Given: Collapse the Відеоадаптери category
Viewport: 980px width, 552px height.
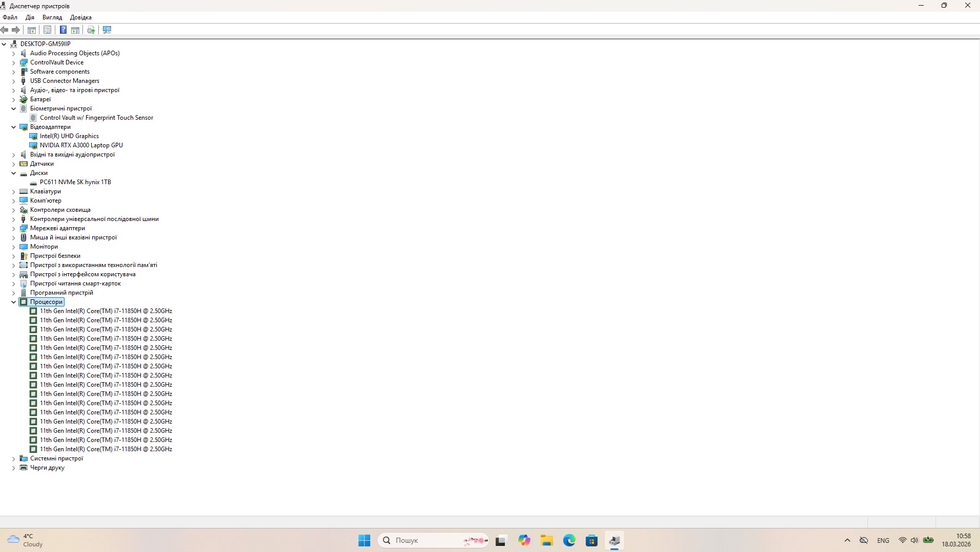Looking at the screenshot, I should pyautogui.click(x=14, y=127).
